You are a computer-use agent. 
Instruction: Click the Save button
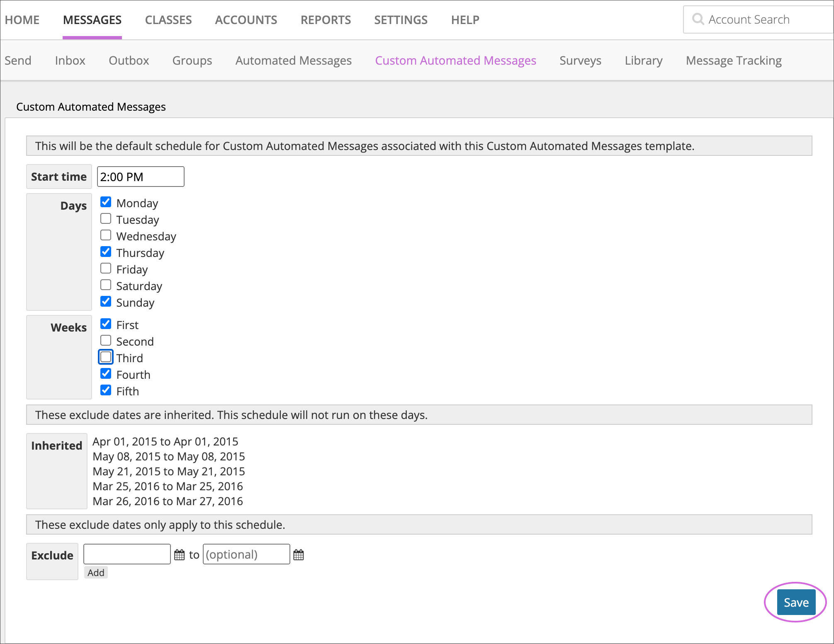(796, 602)
